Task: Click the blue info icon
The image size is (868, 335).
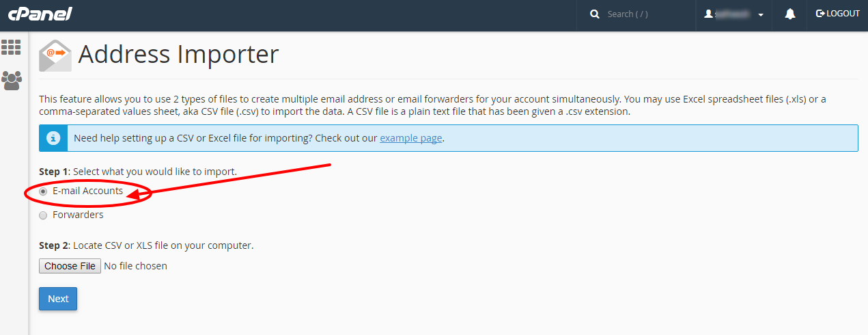Action: 53,138
